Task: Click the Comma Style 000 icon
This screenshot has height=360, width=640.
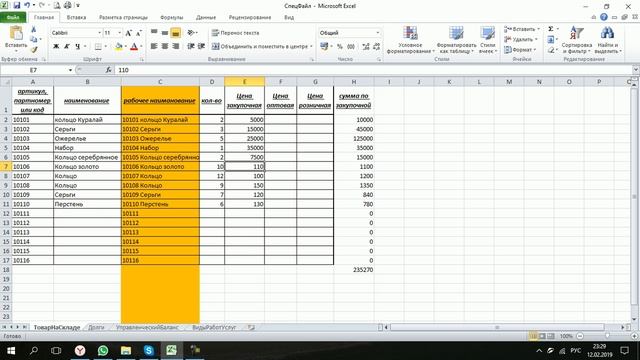Action: [x=351, y=47]
